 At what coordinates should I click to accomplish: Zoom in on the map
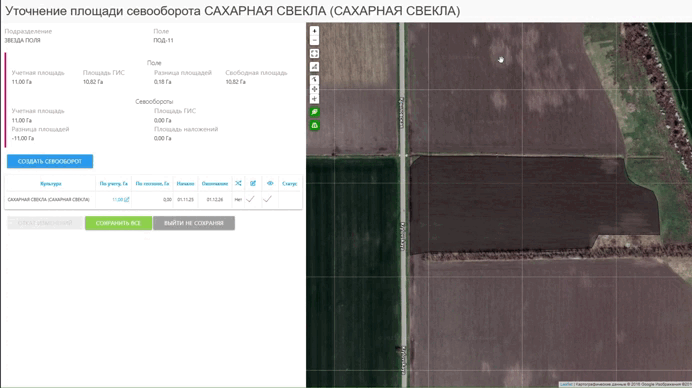point(314,31)
